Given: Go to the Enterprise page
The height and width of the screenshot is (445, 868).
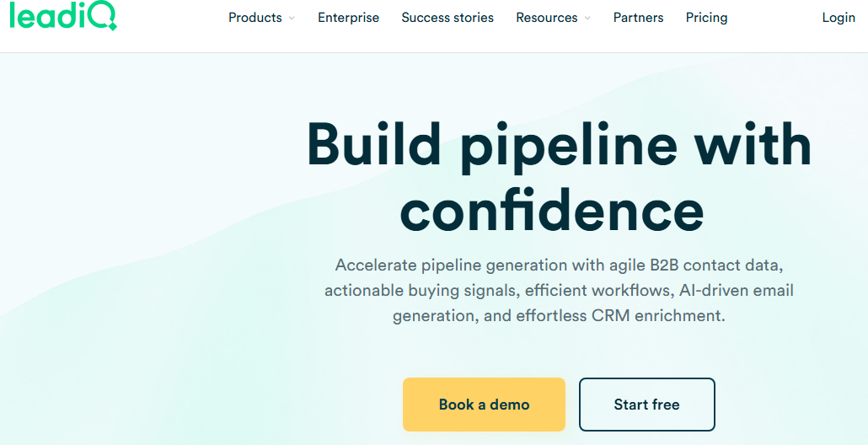Looking at the screenshot, I should (x=348, y=18).
